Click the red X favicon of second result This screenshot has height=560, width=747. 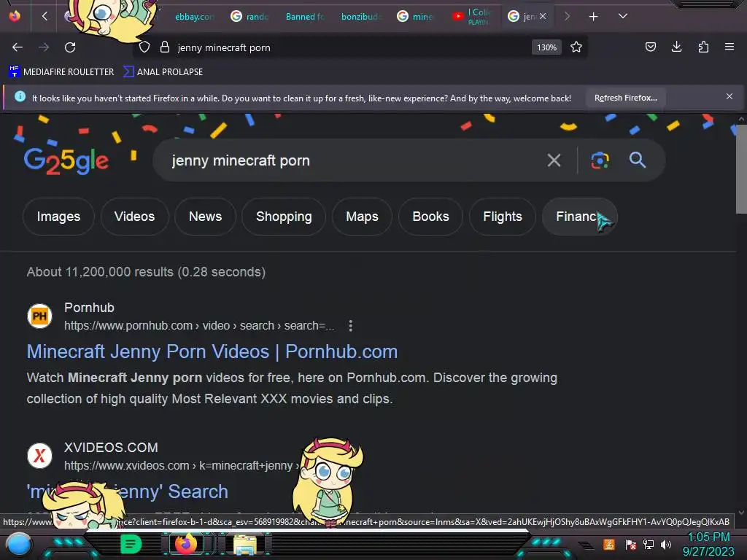pos(39,456)
